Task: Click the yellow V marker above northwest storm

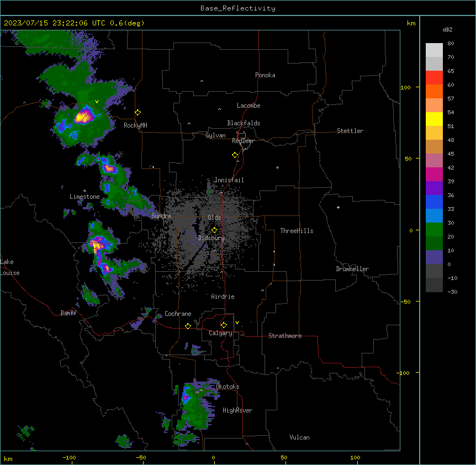Action: (x=97, y=102)
